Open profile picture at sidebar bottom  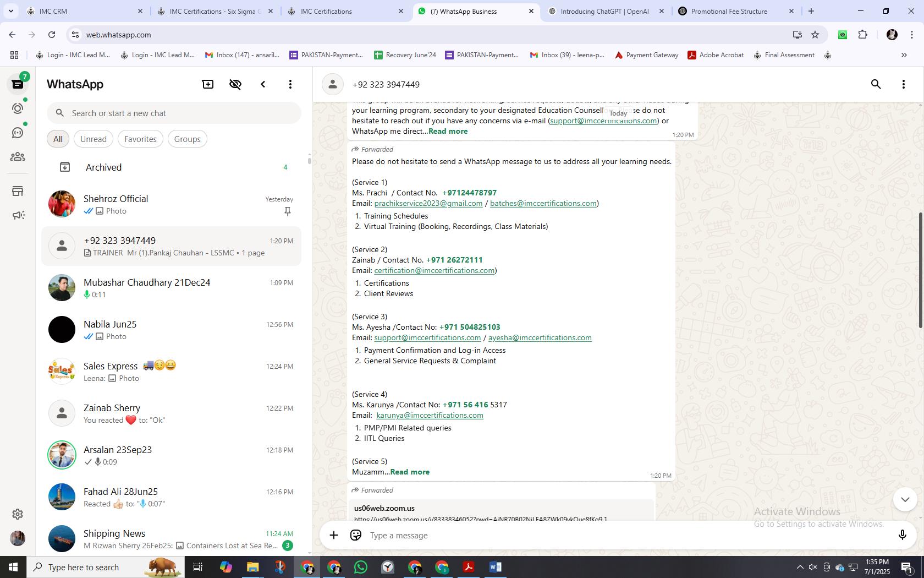18,538
